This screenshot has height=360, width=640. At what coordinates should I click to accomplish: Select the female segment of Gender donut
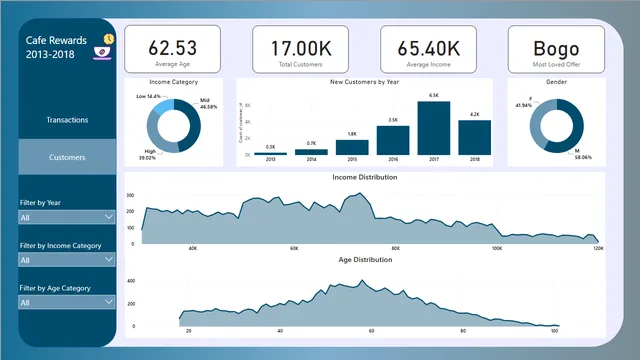[536, 122]
